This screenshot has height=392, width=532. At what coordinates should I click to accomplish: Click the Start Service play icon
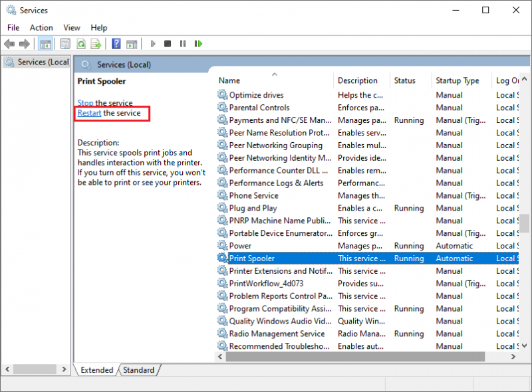[x=153, y=44]
